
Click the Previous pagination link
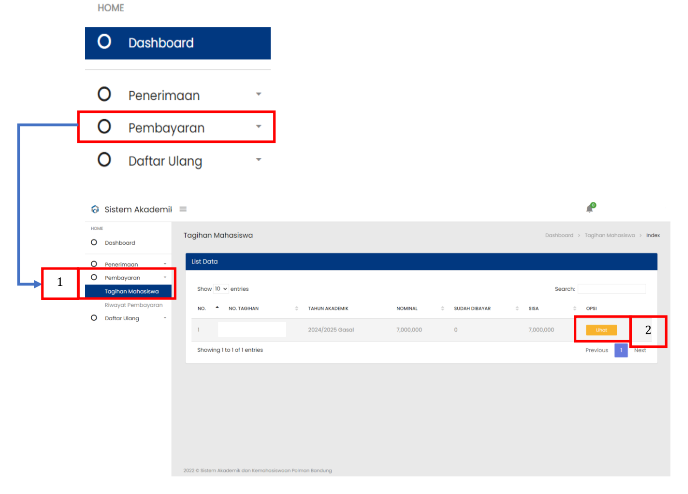pos(596,350)
